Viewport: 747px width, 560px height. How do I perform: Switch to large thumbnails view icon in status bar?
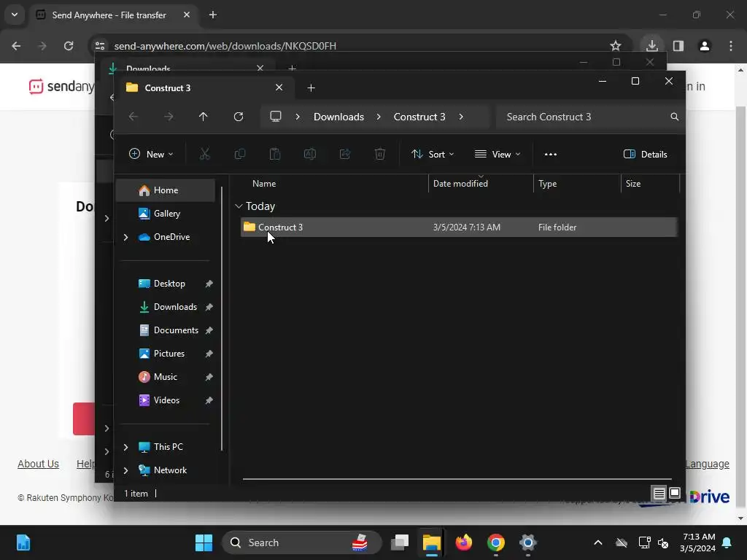tap(675, 494)
